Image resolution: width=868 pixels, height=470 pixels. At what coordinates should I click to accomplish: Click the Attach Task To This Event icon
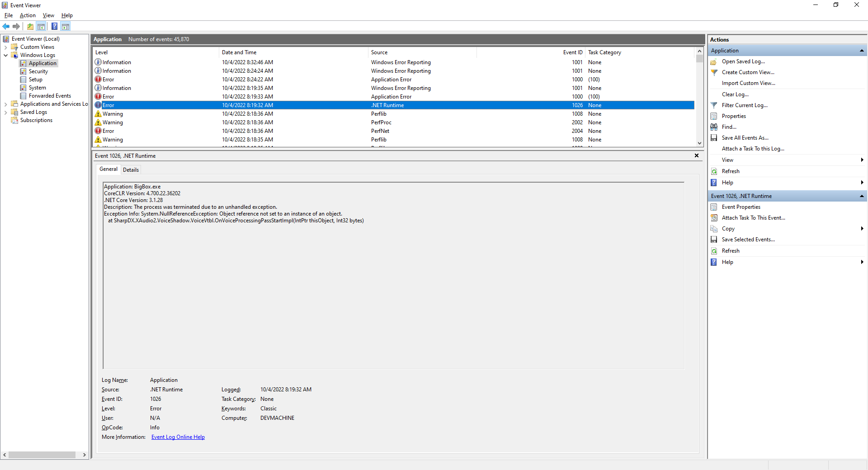[x=714, y=218]
